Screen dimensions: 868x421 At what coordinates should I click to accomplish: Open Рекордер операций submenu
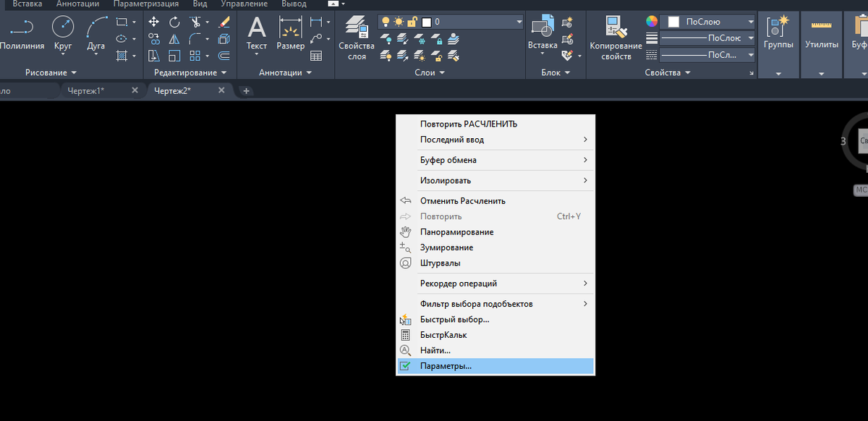click(496, 284)
